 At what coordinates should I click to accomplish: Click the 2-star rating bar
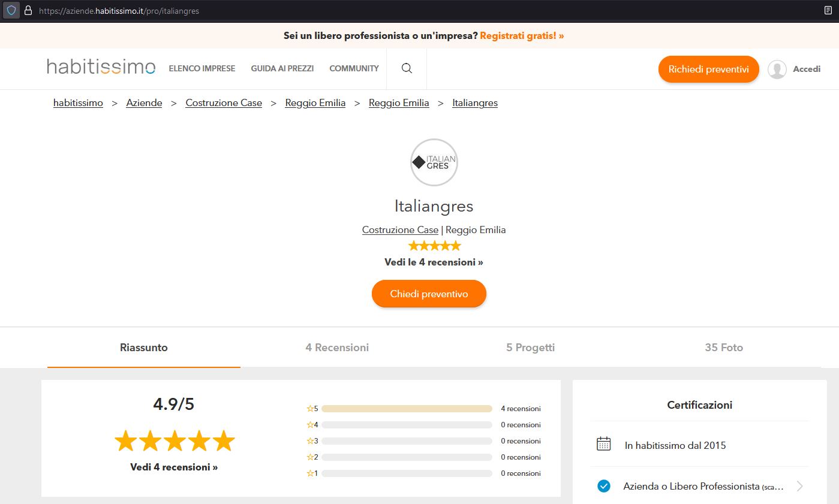pos(407,457)
